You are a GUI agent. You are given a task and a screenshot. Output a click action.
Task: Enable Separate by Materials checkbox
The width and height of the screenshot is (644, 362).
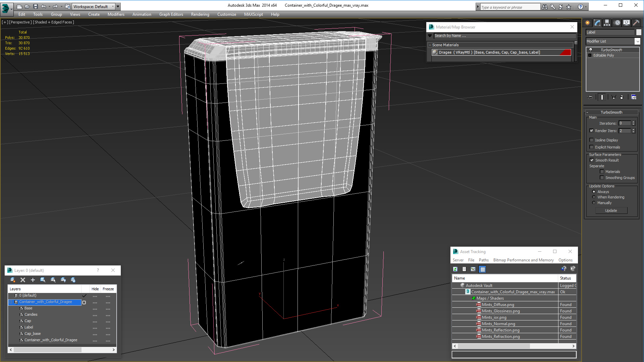coord(602,172)
